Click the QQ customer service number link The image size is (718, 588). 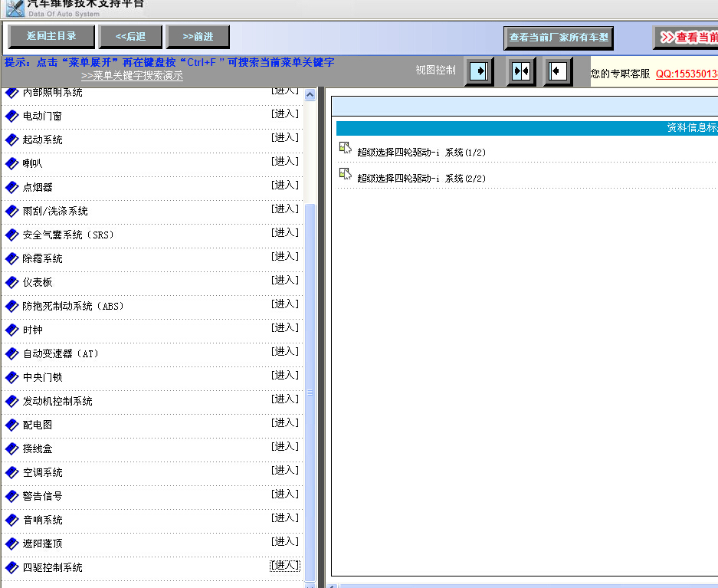pyautogui.click(x=687, y=74)
